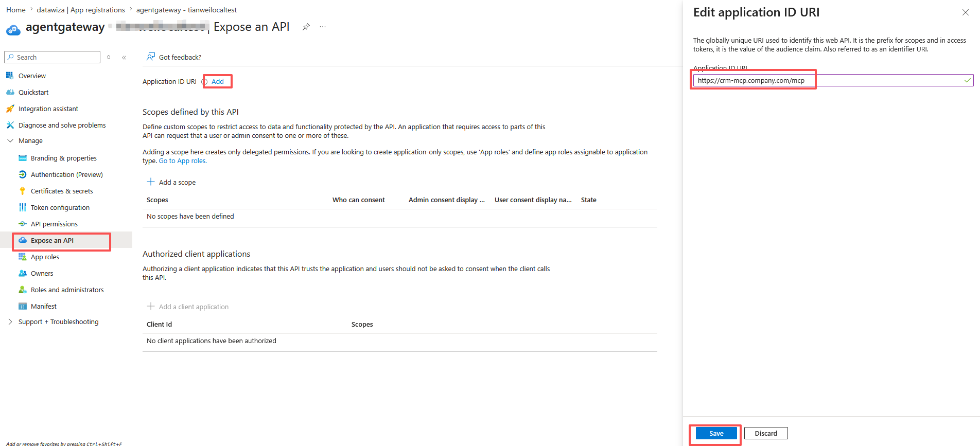This screenshot has height=446, width=980.
Task: Open agentgateway - tianweilocaltest breadcrumb
Action: coord(186,10)
